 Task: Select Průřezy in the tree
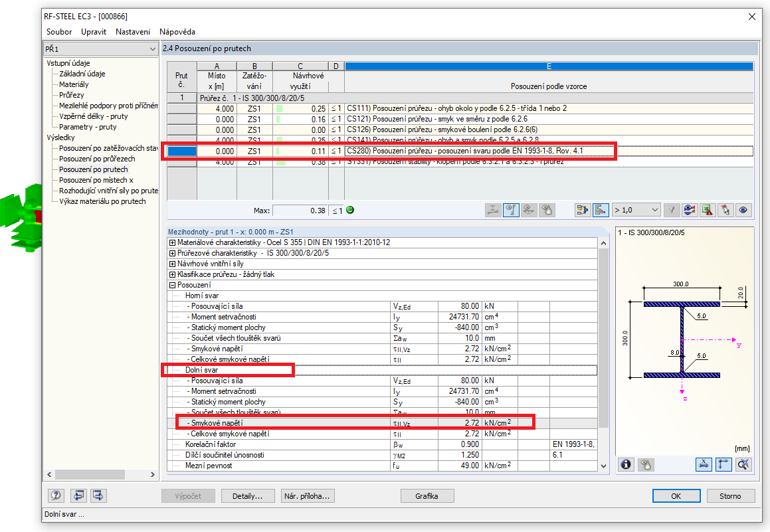tap(71, 95)
